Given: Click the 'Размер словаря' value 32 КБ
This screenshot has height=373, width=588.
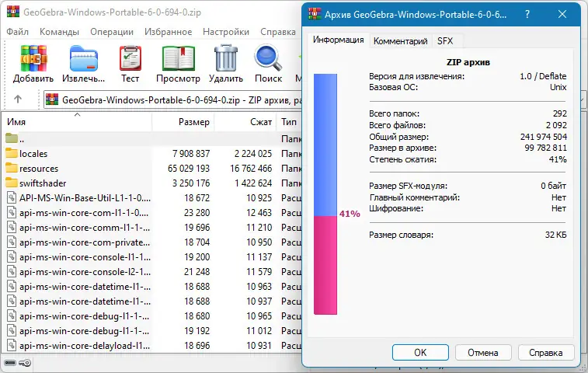Looking at the screenshot, I should 555,235.
